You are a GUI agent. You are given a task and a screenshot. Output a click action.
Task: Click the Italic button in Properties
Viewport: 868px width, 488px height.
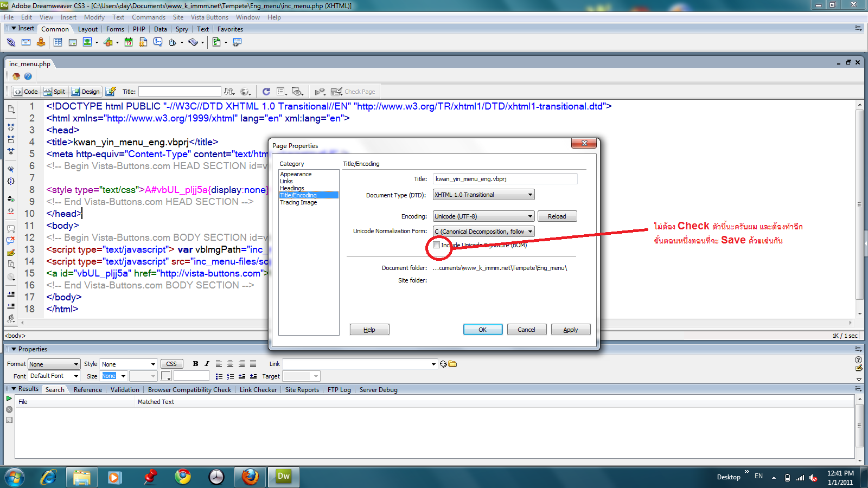coord(207,364)
